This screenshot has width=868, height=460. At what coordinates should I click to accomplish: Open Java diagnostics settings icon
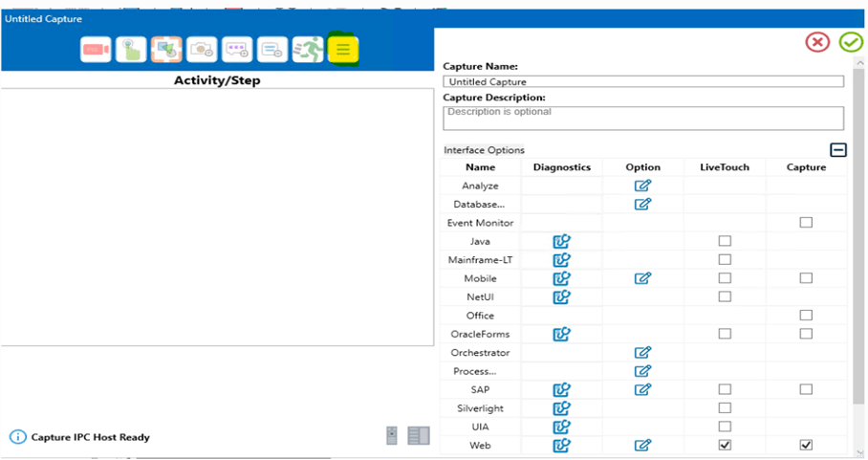561,242
